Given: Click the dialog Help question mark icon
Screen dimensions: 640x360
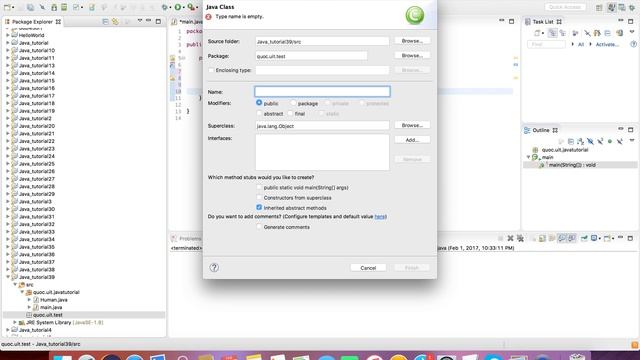Looking at the screenshot, I should tap(214, 267).
